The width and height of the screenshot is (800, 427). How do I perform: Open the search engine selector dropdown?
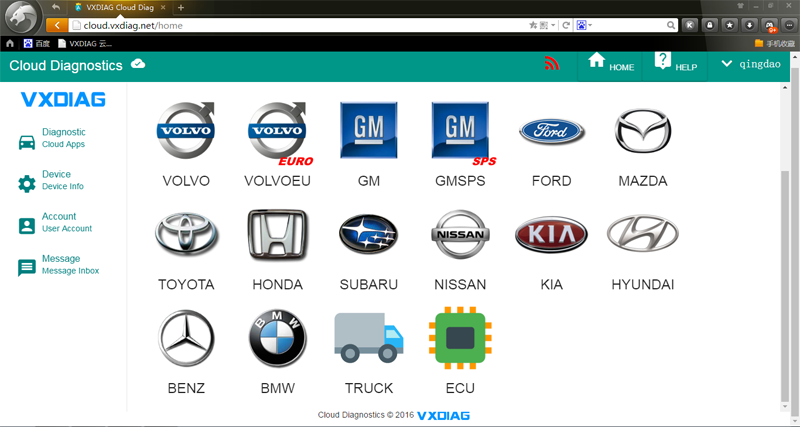coord(584,25)
